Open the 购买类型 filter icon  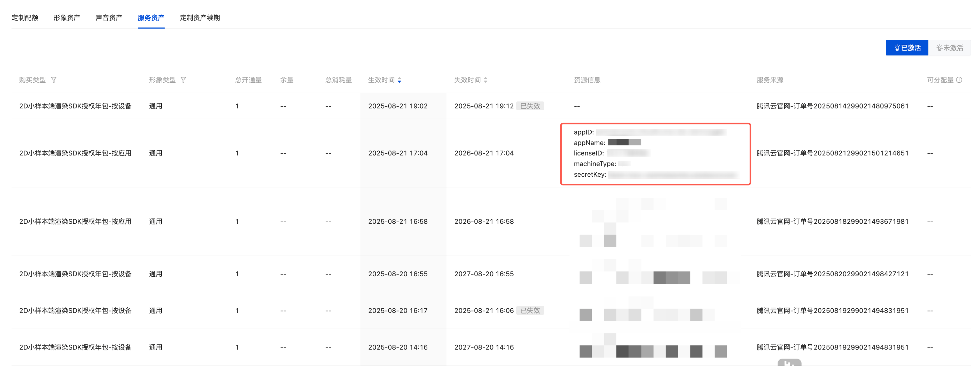pos(54,80)
